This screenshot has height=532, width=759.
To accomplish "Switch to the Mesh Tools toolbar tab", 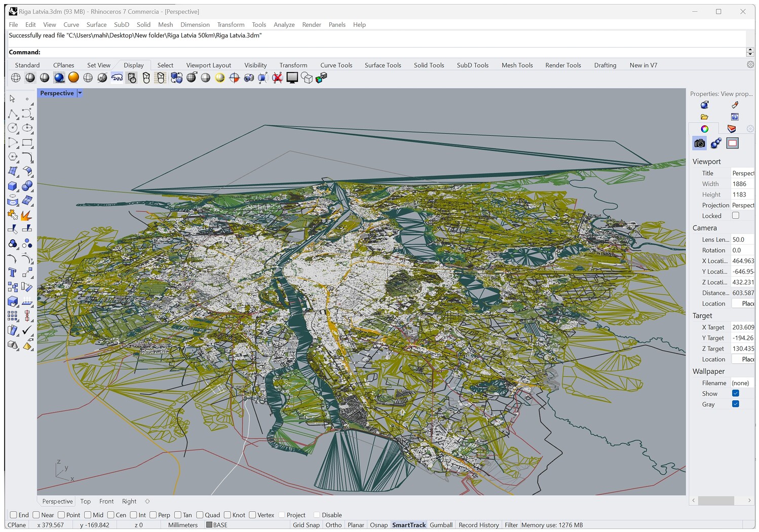I will [517, 65].
